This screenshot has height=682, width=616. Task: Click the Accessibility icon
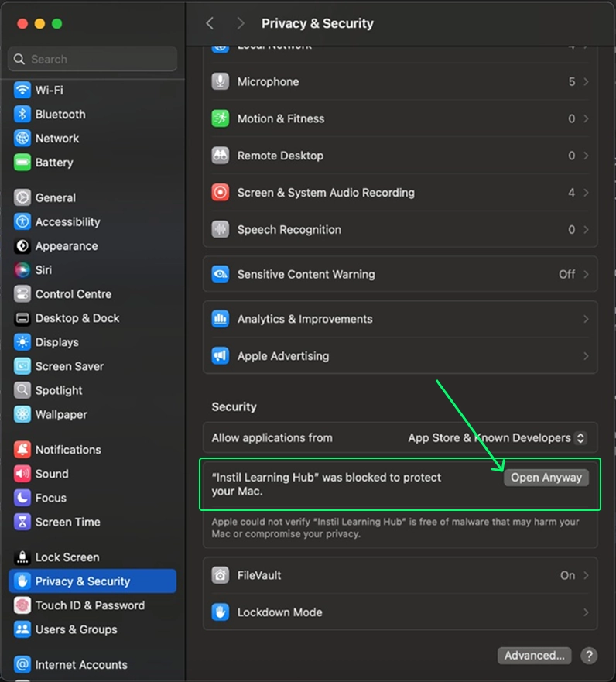[x=22, y=222]
